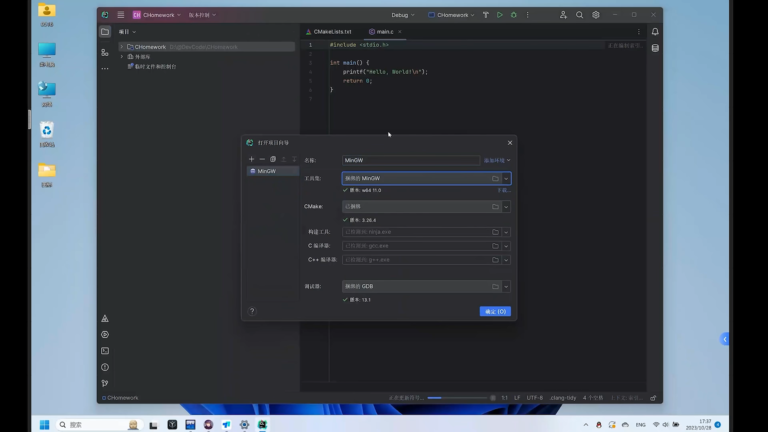Browse folder for the C compiler gcc.exe
This screenshot has height=432, width=768.
495,246
